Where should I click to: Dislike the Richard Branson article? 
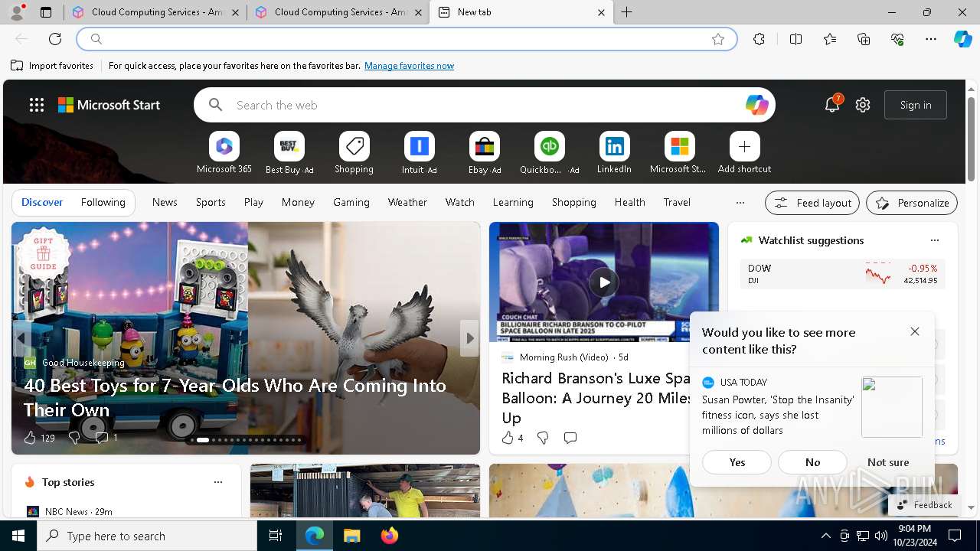[543, 438]
